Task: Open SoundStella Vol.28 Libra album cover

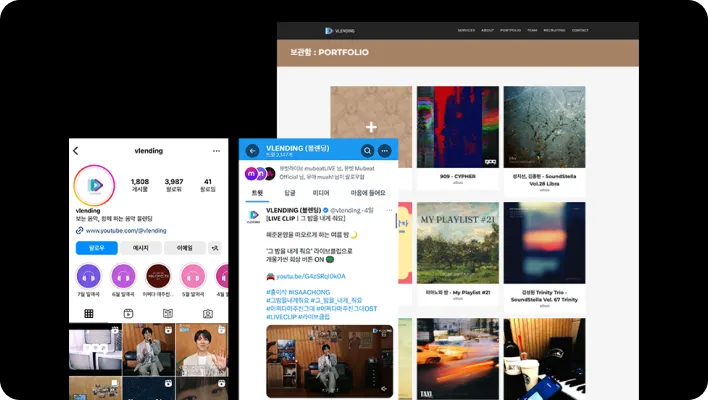Action: [545, 127]
